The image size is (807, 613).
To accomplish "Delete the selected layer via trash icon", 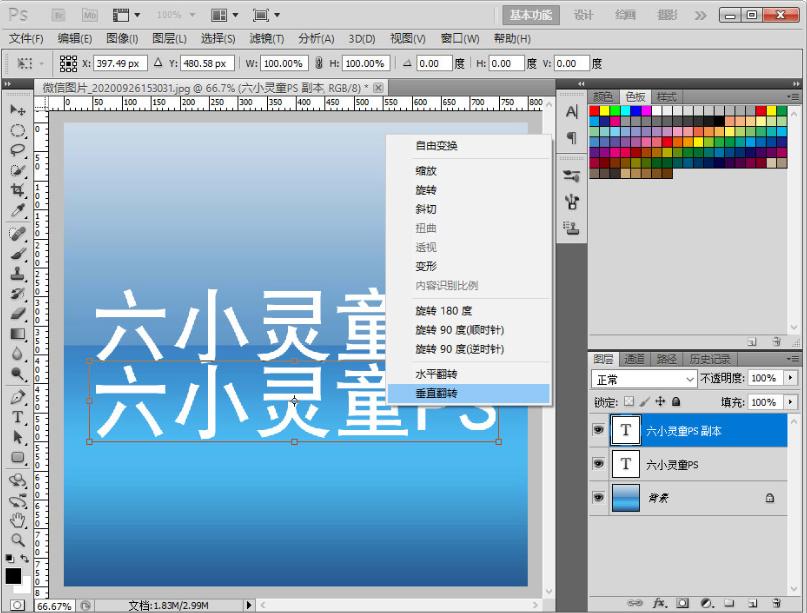I will pyautogui.click(x=774, y=604).
